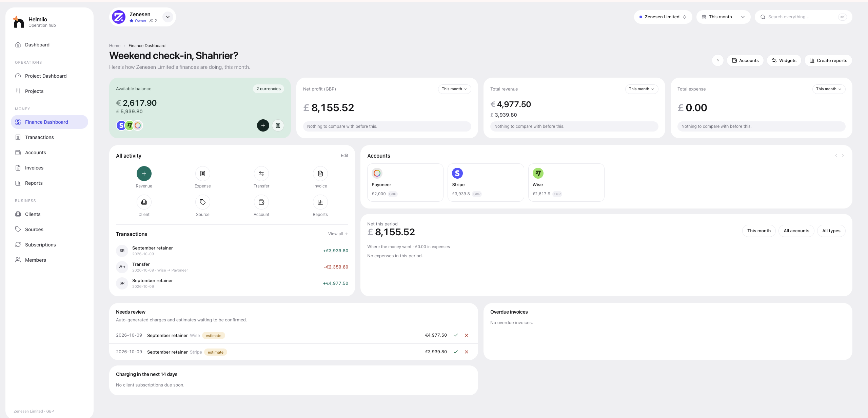This screenshot has width=868, height=418.
Task: Go to Dashboard in the sidebar
Action: click(50, 45)
